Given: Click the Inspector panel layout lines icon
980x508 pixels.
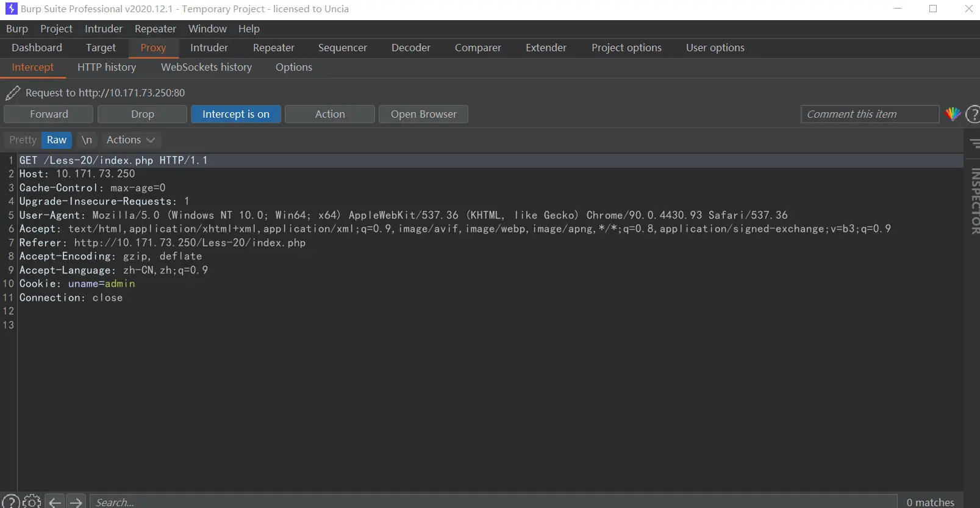Looking at the screenshot, I should 975,143.
